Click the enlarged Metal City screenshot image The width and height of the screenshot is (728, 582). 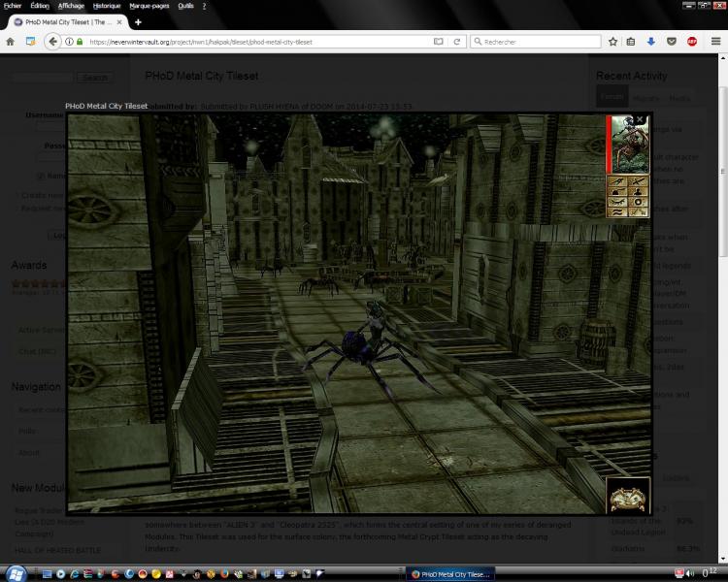pos(359,314)
